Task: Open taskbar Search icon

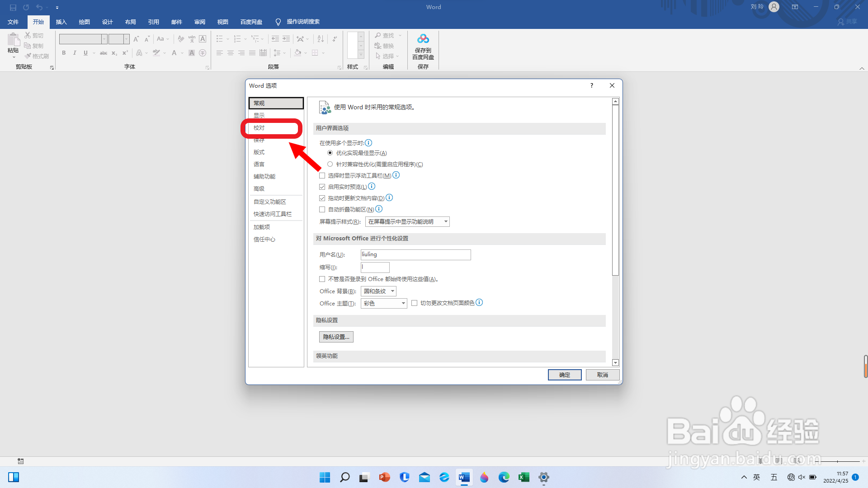Action: [x=344, y=477]
